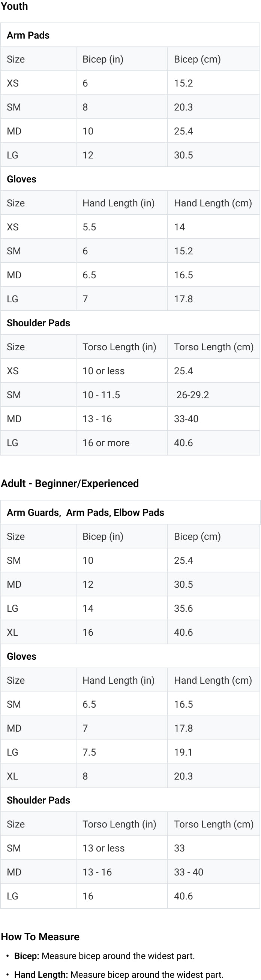Select the "10 - 11.5" torso length cell

click(x=101, y=395)
